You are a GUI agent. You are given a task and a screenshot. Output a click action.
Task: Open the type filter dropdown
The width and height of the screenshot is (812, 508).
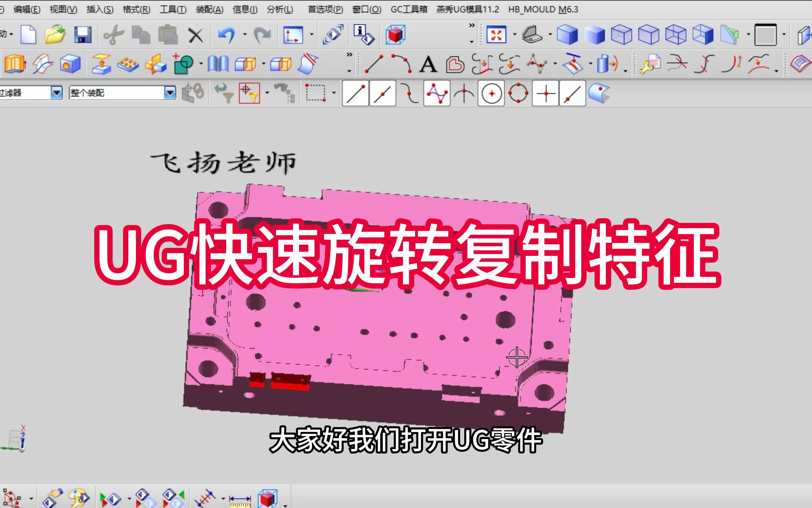coord(57,93)
